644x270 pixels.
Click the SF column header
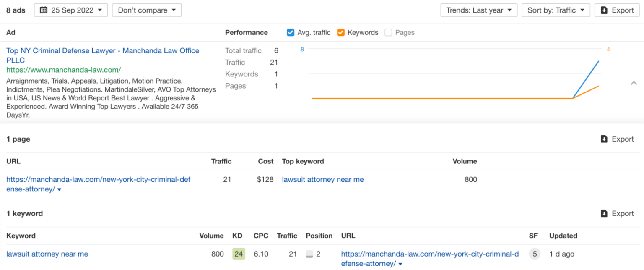pyautogui.click(x=533, y=236)
